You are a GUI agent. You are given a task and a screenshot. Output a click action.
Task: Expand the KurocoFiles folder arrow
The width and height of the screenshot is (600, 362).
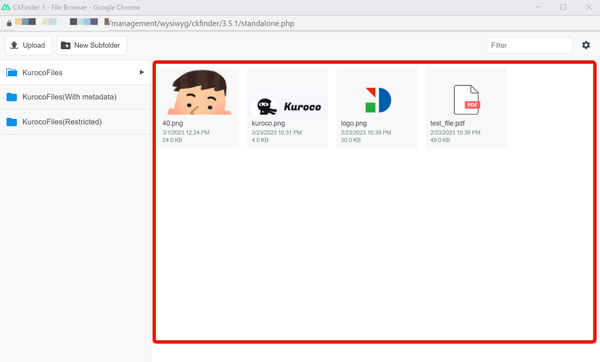coord(142,72)
